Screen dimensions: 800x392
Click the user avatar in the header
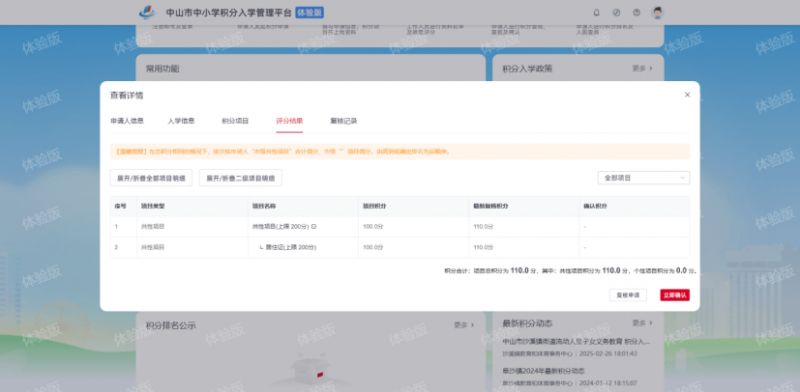pos(657,13)
